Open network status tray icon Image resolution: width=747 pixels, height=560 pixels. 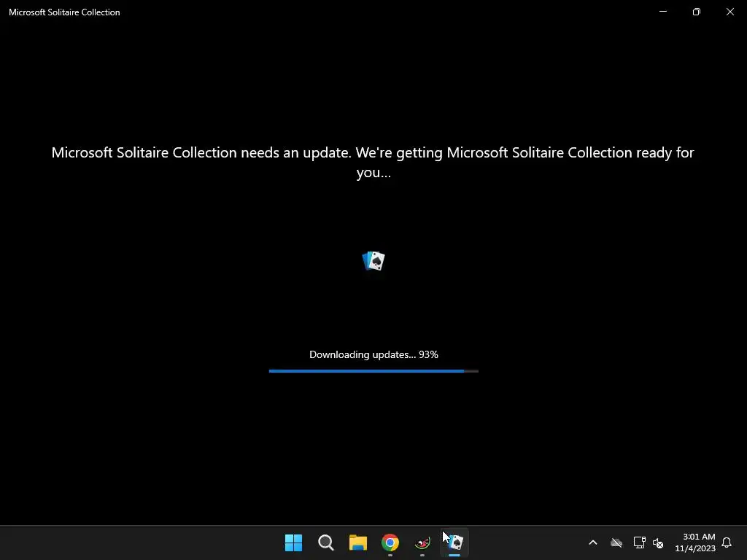639,542
